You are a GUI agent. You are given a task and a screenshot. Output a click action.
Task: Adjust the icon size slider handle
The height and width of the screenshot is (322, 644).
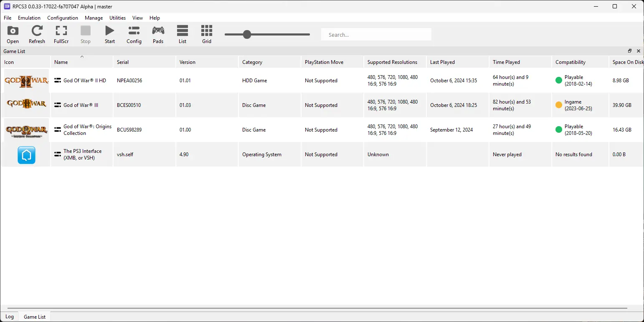point(247,34)
